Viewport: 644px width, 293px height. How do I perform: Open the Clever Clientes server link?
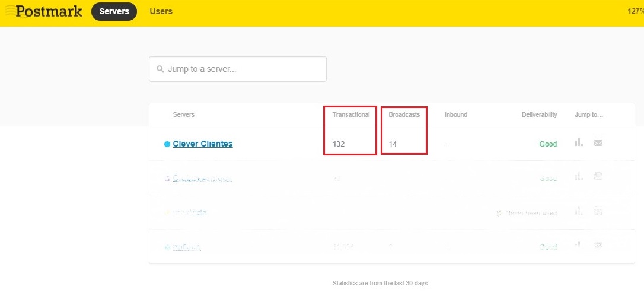click(x=203, y=144)
